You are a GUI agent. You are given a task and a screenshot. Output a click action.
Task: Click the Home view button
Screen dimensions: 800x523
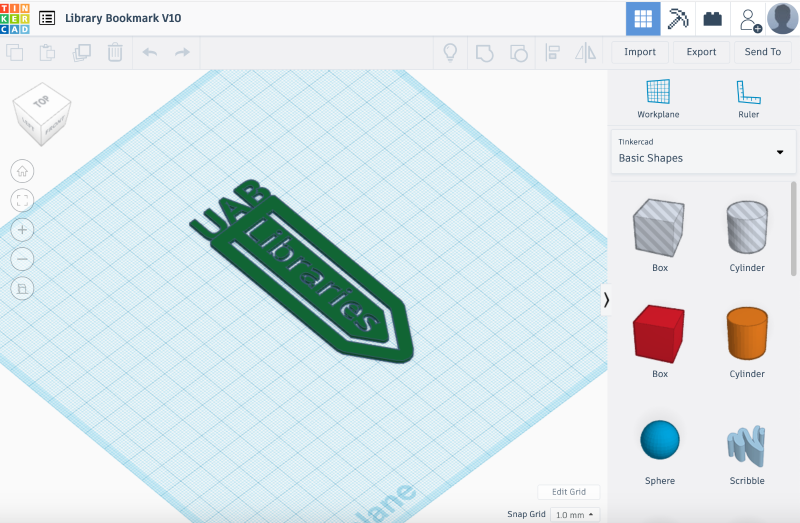(x=23, y=170)
